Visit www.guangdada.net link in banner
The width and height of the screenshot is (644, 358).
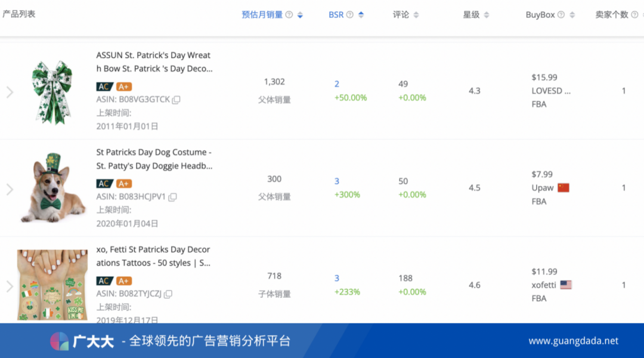click(x=574, y=341)
